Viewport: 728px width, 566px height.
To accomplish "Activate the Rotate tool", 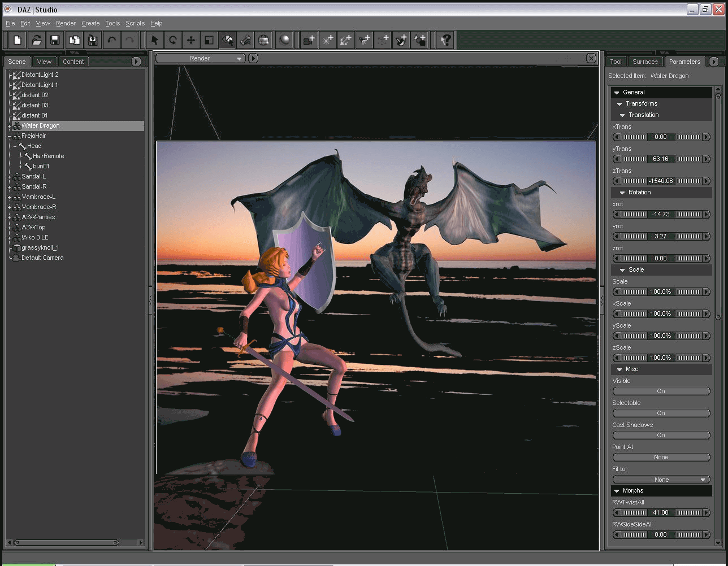I will pos(172,40).
